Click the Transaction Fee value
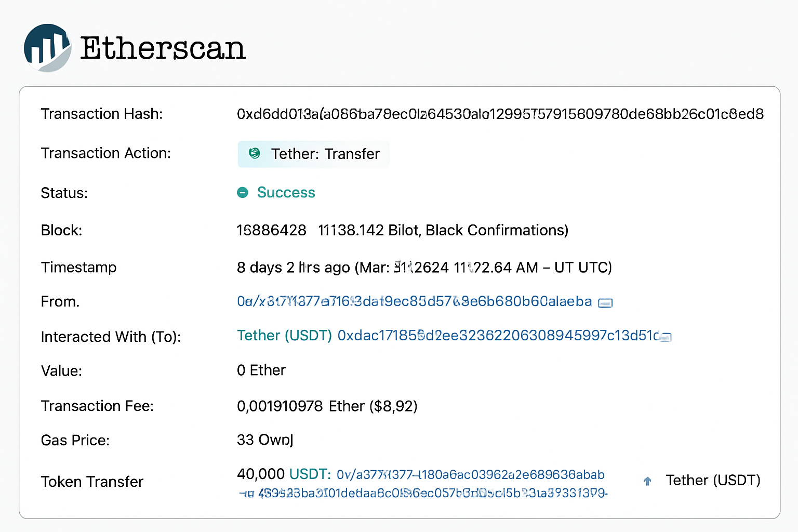The height and width of the screenshot is (532, 798). [x=327, y=406]
